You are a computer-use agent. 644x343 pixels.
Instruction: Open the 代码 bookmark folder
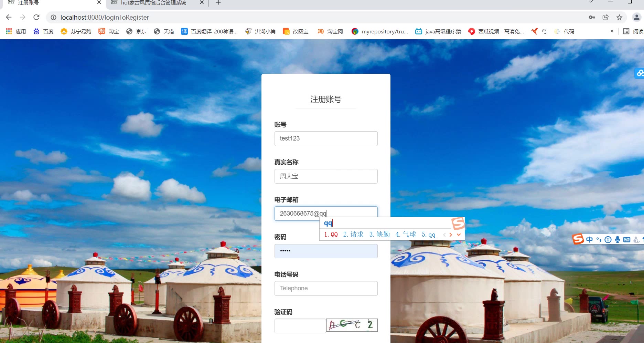(564, 31)
